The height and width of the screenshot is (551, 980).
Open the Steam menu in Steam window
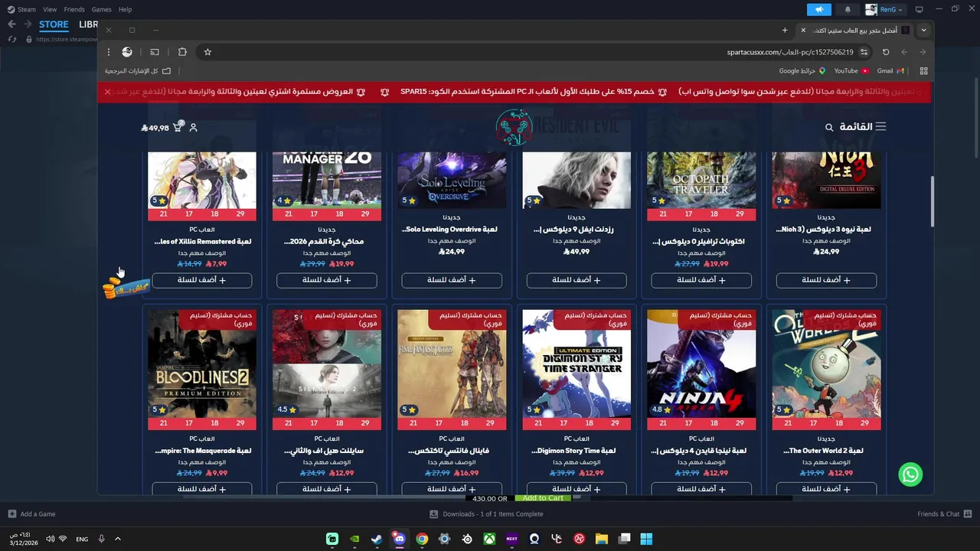click(x=21, y=9)
